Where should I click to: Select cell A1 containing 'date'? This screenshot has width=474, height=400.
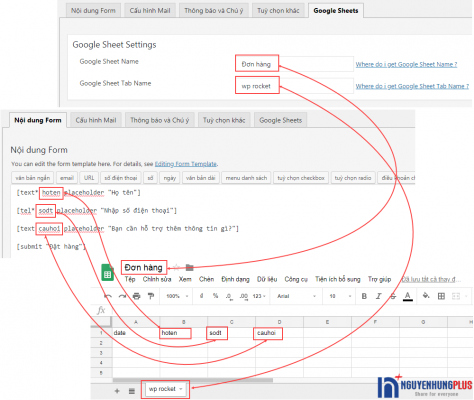click(x=136, y=333)
